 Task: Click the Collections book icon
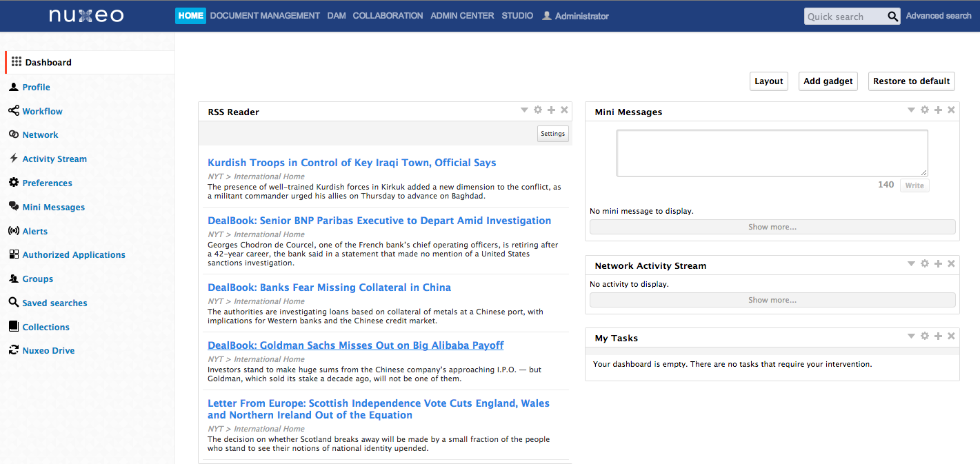point(14,327)
